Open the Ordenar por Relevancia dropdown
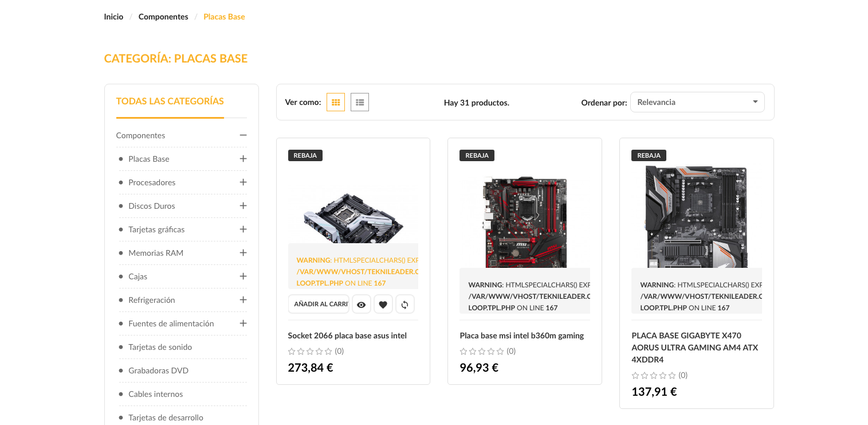The width and height of the screenshot is (868, 425). point(697,102)
